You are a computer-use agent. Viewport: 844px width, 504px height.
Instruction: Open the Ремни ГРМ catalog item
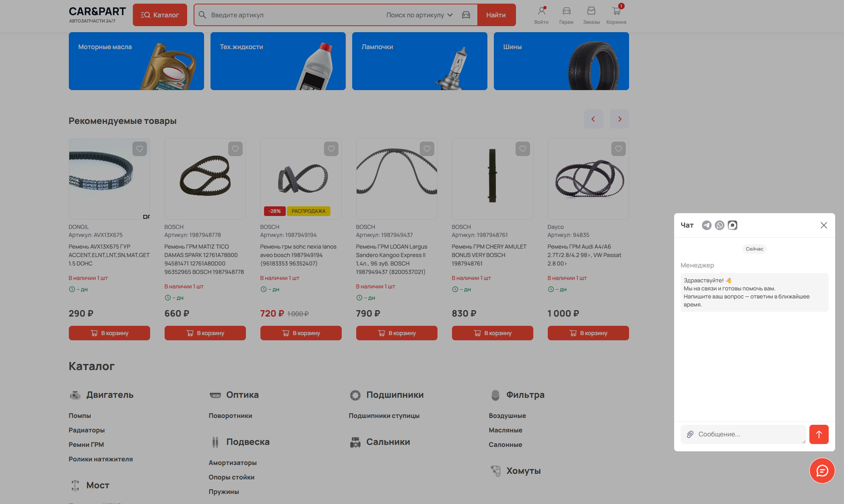(x=86, y=444)
